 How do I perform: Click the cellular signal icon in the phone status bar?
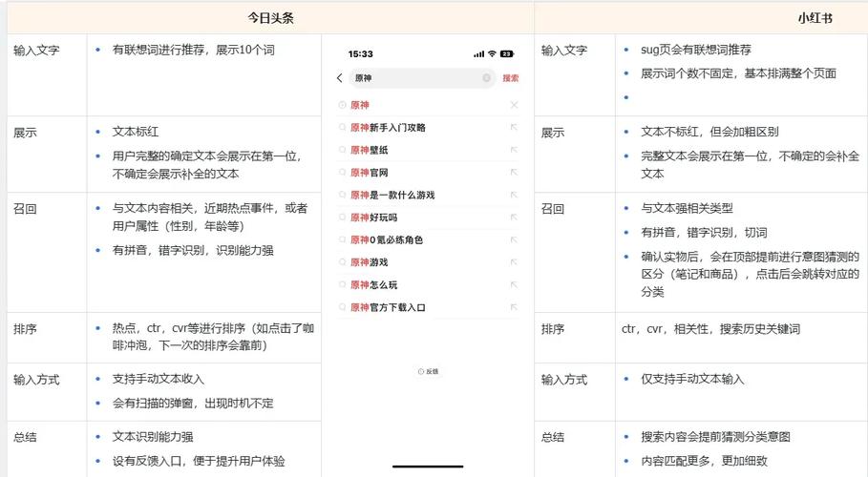tap(478, 54)
